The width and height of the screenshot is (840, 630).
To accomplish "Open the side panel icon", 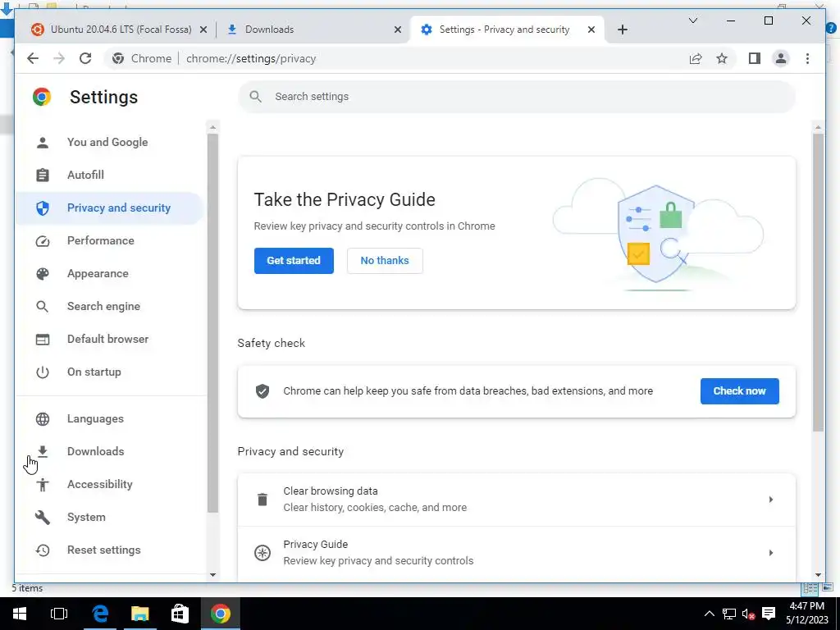I will [755, 58].
